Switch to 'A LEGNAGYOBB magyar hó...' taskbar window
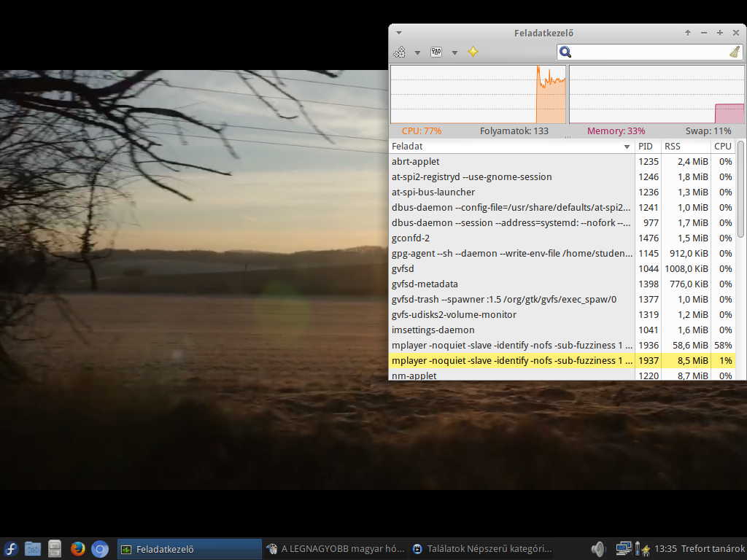The height and width of the screenshot is (560, 747). [336, 549]
